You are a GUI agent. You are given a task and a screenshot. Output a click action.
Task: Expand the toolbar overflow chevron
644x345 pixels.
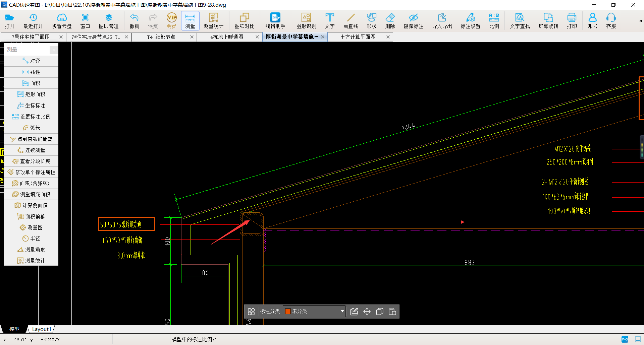641,21
